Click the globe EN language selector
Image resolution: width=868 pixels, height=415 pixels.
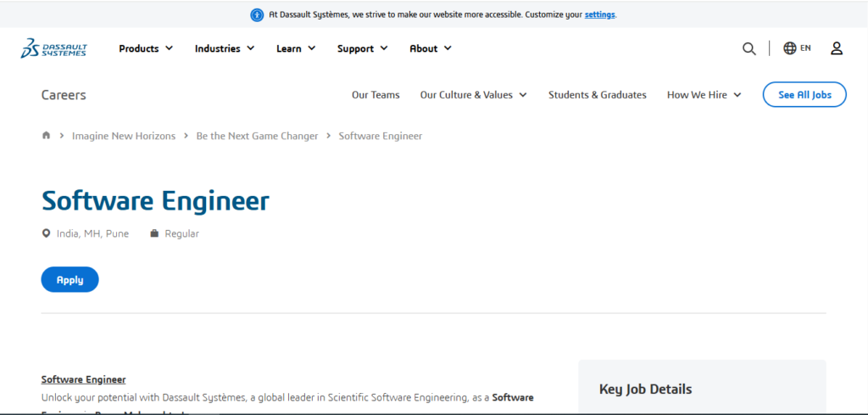click(x=797, y=48)
